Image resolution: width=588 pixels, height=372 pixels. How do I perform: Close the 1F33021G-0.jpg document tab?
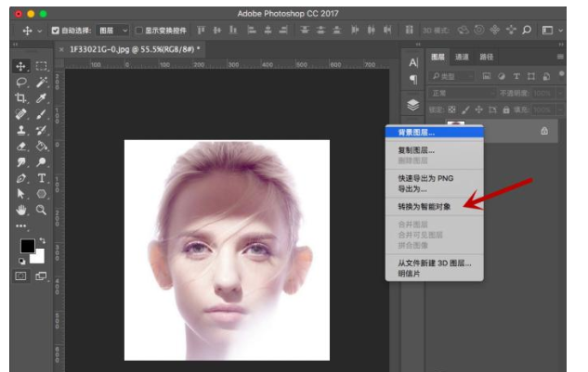click(x=61, y=48)
